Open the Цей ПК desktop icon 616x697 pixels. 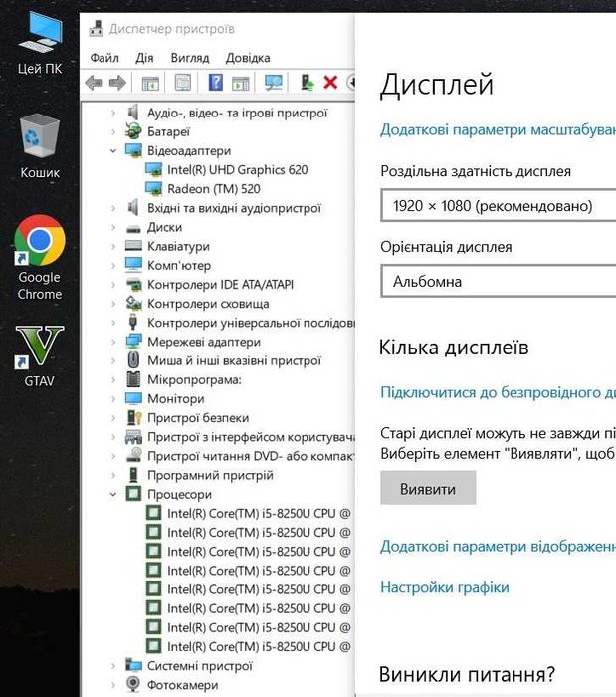[40, 44]
